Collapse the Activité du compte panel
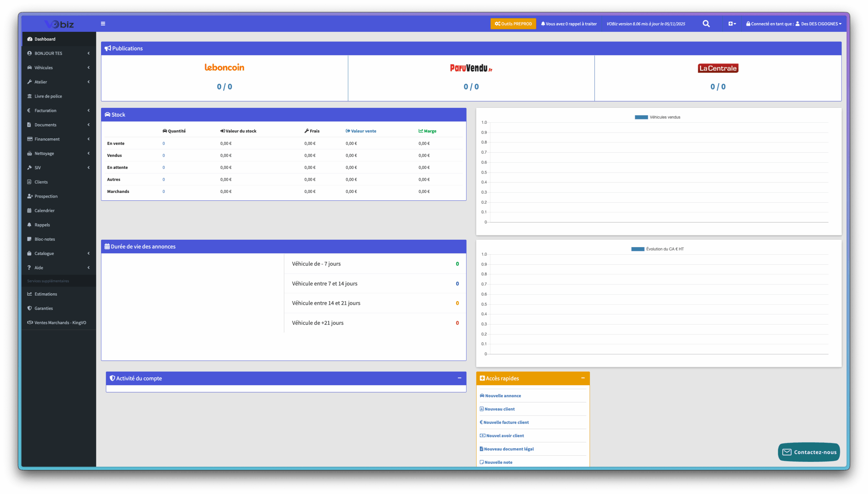The image size is (868, 494). (460, 378)
